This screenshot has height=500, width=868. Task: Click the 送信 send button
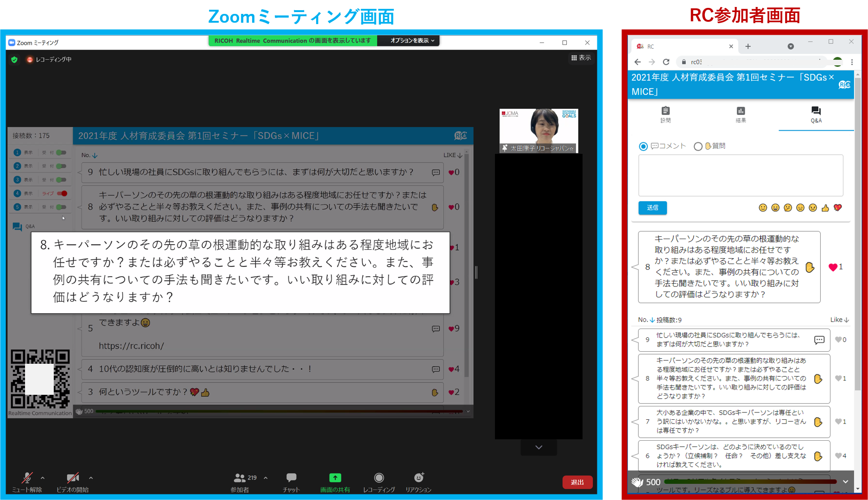[653, 208]
